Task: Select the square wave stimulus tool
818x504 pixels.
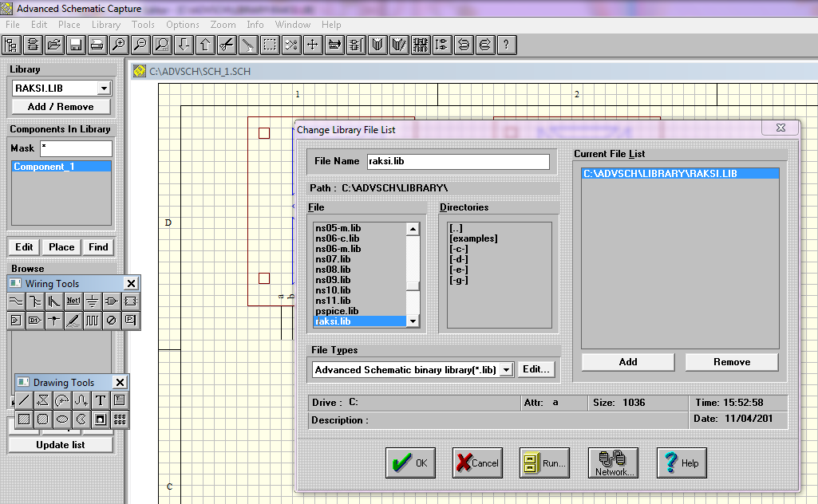Action: [x=92, y=320]
